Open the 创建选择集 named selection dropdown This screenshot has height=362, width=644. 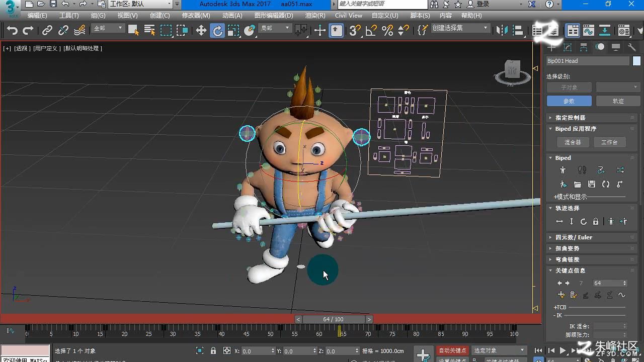pyautogui.click(x=460, y=29)
